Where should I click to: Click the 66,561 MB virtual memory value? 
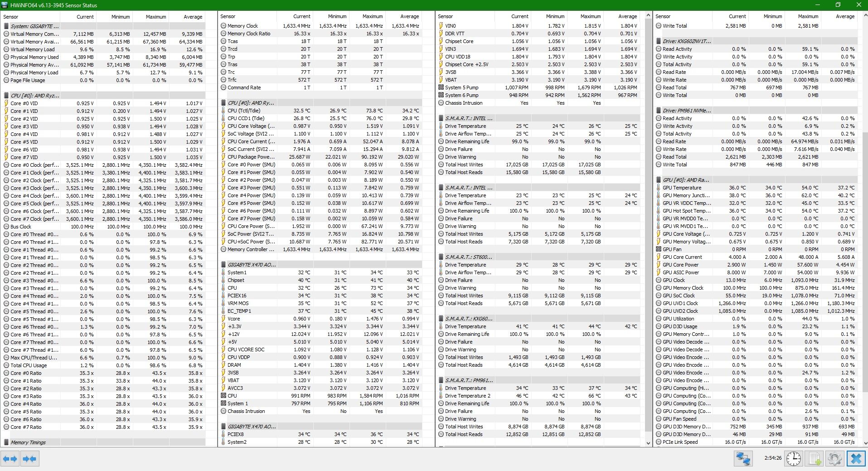(82, 42)
